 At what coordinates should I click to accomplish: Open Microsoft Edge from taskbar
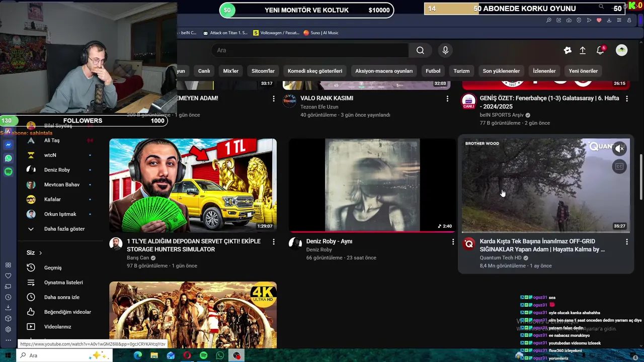pyautogui.click(x=137, y=355)
